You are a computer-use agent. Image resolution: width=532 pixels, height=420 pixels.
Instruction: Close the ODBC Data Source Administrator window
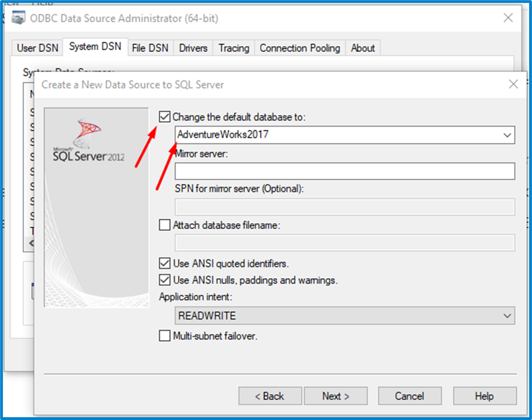(508, 18)
